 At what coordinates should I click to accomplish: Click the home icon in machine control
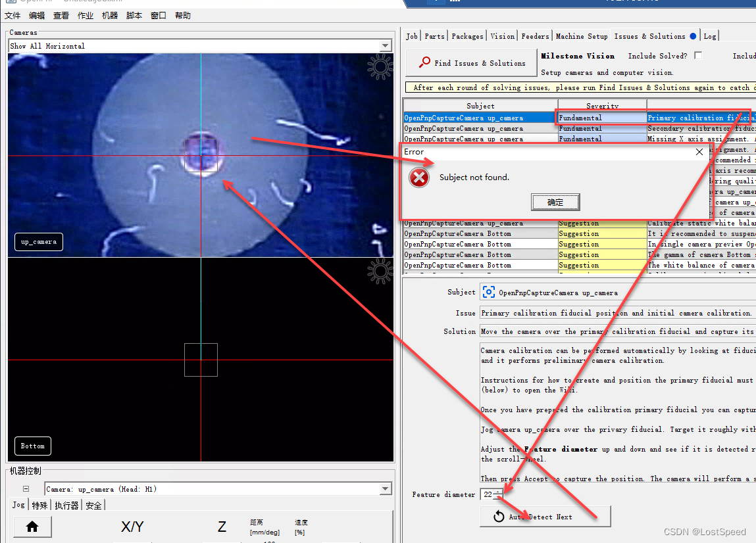click(32, 527)
